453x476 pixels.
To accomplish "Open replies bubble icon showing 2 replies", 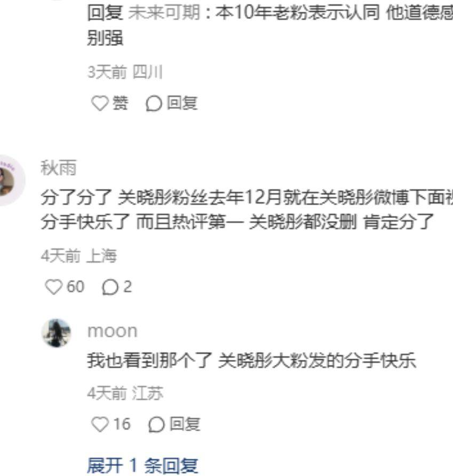I will [110, 287].
